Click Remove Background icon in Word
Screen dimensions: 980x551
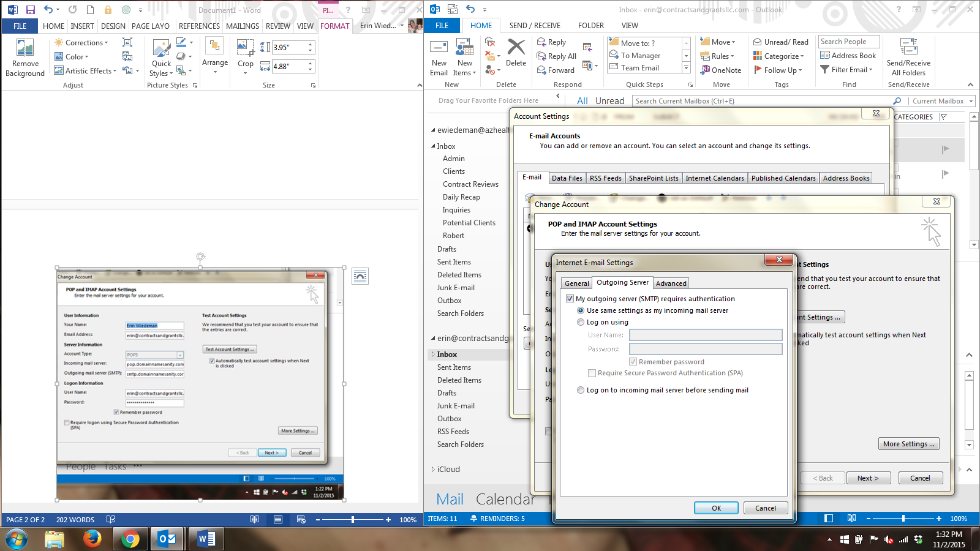click(x=25, y=58)
